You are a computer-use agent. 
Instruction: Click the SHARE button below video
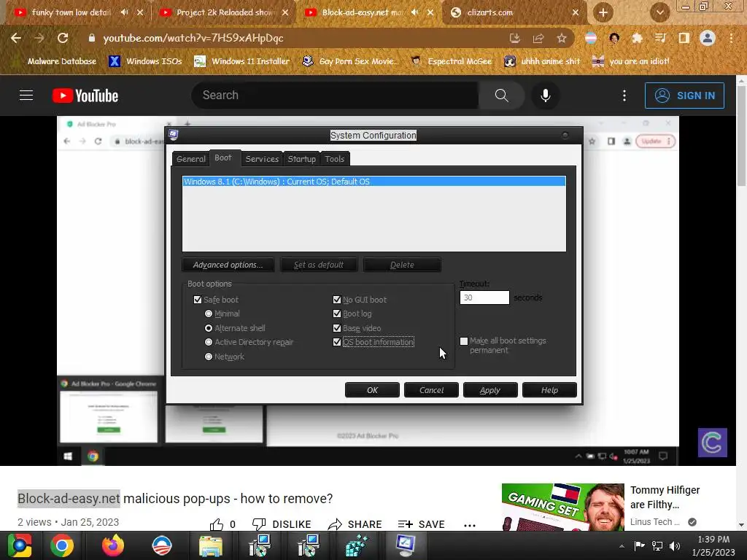(x=355, y=524)
